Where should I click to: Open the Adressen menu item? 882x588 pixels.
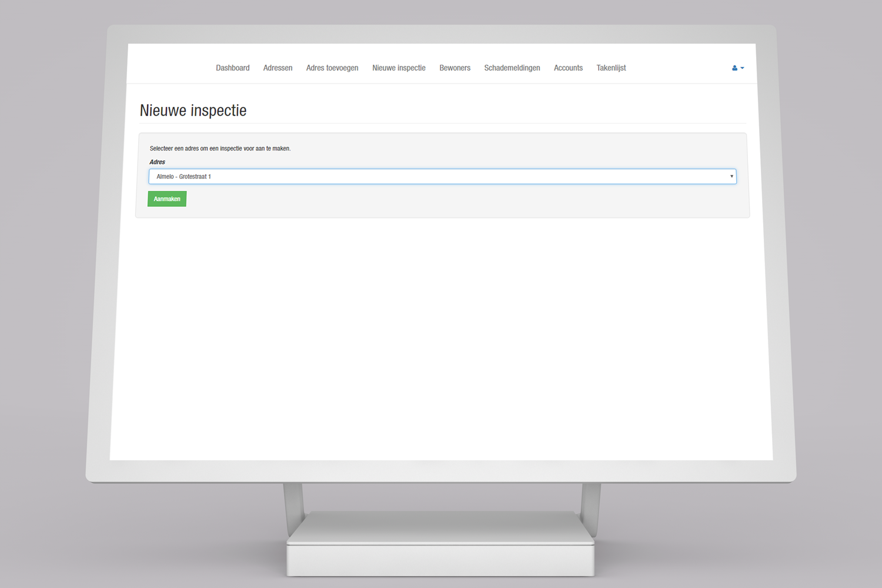[278, 68]
